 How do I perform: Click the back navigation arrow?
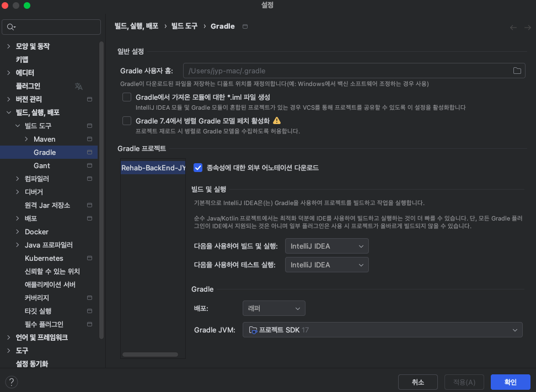(513, 28)
